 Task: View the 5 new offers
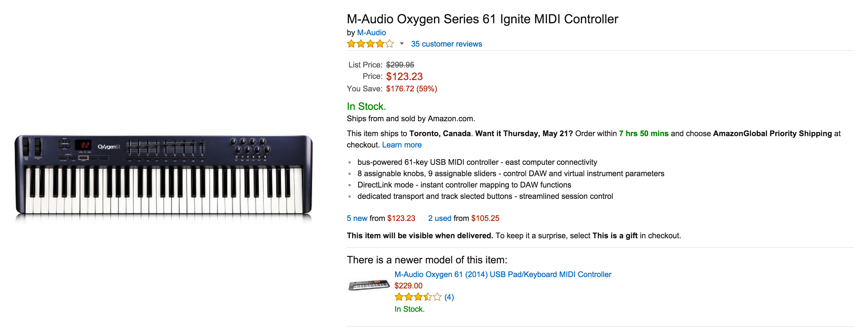pos(357,218)
